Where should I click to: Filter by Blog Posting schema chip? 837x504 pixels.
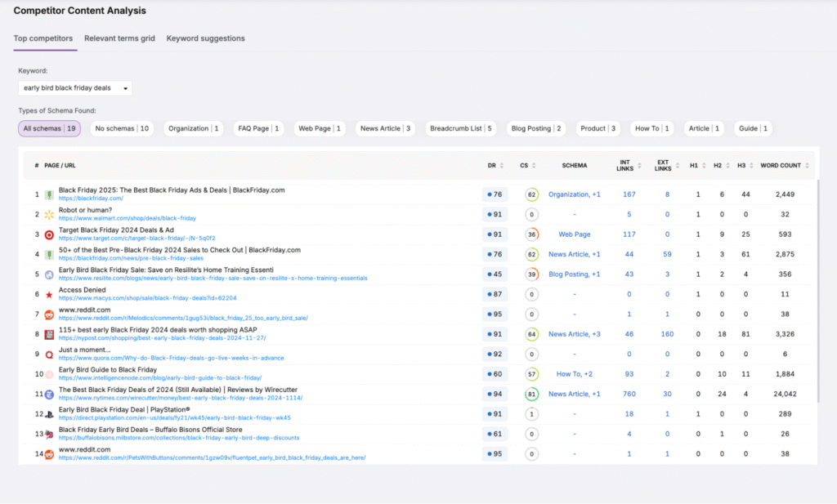pos(536,128)
